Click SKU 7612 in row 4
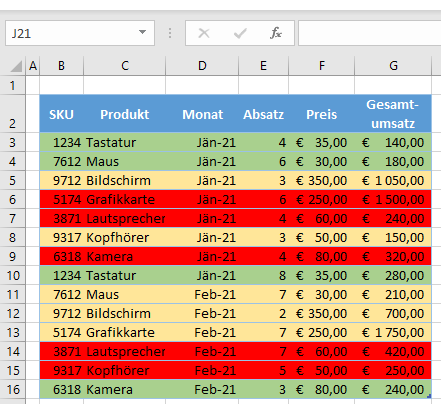Viewport: 441px width, 407px height. click(x=61, y=161)
